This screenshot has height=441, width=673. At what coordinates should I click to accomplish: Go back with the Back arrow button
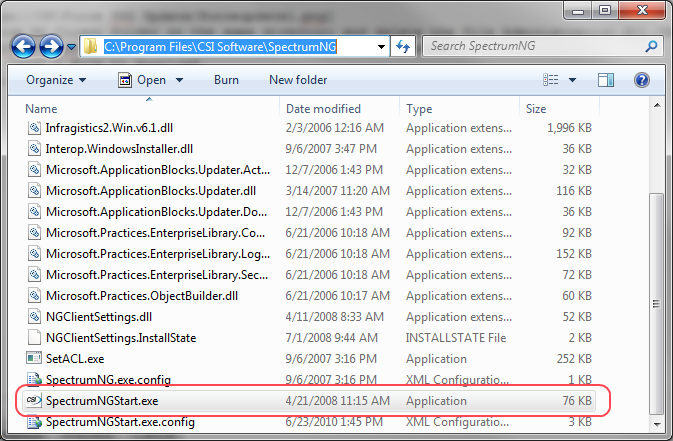23,46
